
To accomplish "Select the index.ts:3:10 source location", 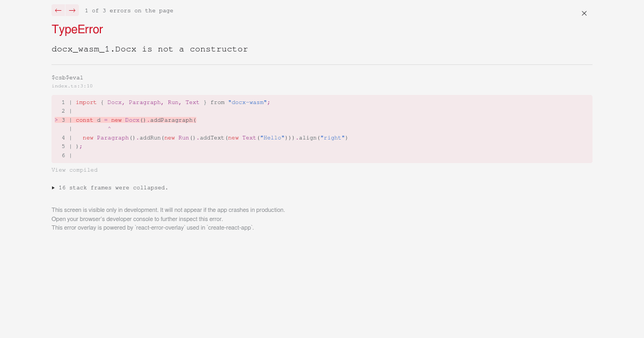I will click(x=72, y=86).
